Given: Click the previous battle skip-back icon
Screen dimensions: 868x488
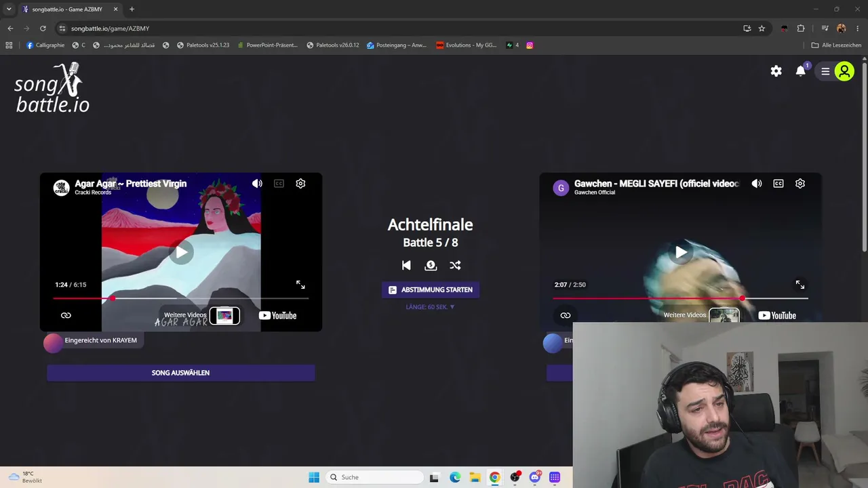Looking at the screenshot, I should pos(406,266).
